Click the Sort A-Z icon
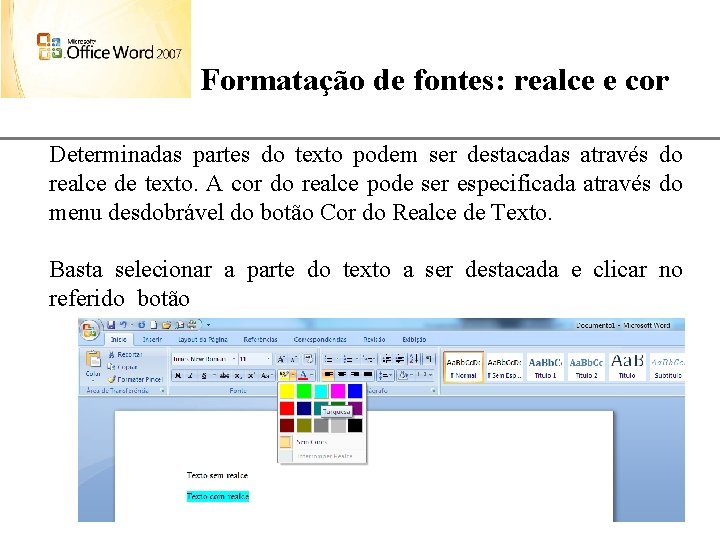Viewport: 720px width, 540px height. (413, 359)
